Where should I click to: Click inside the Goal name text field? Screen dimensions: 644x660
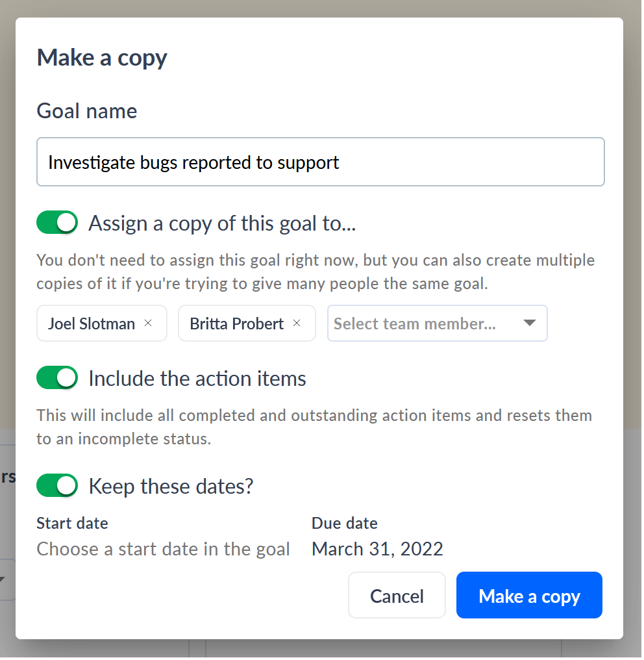coord(321,162)
